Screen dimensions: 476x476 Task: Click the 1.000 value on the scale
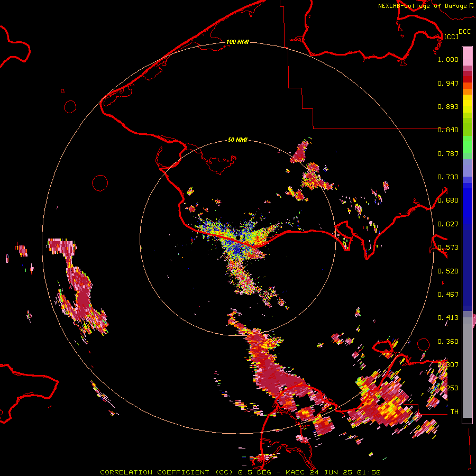tap(448, 59)
